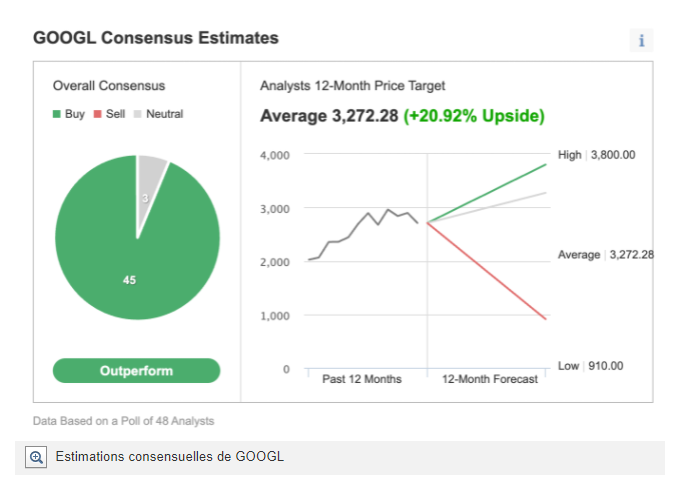Viewport: 685px width, 497px height.
Task: Click the Average 3,272.28 side label
Action: pyautogui.click(x=605, y=255)
